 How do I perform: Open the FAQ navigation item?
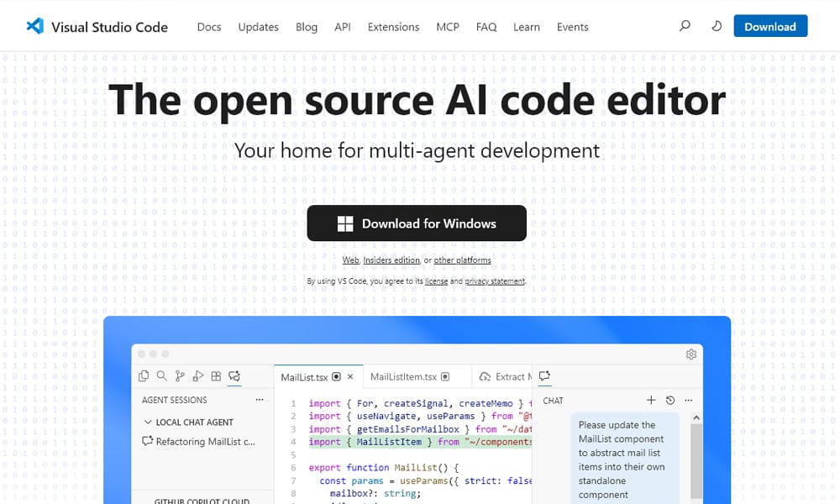(486, 27)
